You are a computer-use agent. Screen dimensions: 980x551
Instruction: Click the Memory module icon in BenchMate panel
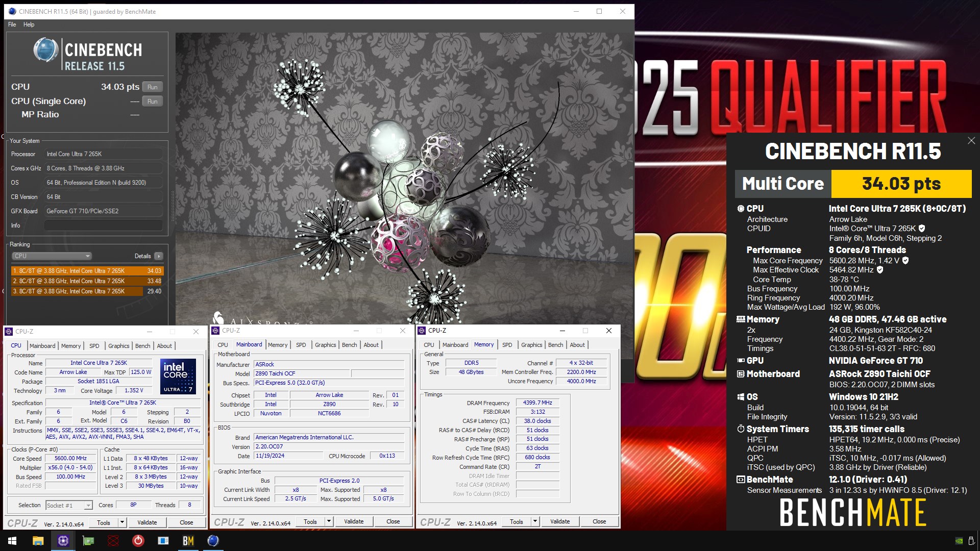(741, 319)
